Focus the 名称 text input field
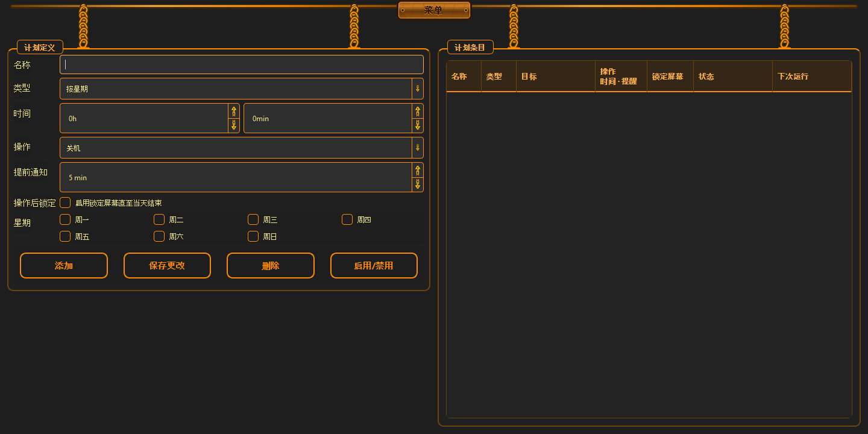 point(242,64)
